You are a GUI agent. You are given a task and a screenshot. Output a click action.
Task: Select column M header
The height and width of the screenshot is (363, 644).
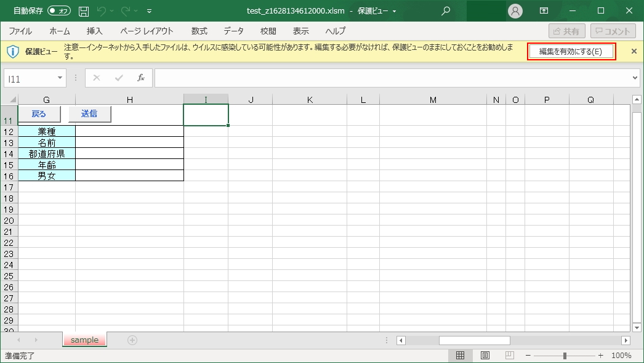click(x=433, y=99)
